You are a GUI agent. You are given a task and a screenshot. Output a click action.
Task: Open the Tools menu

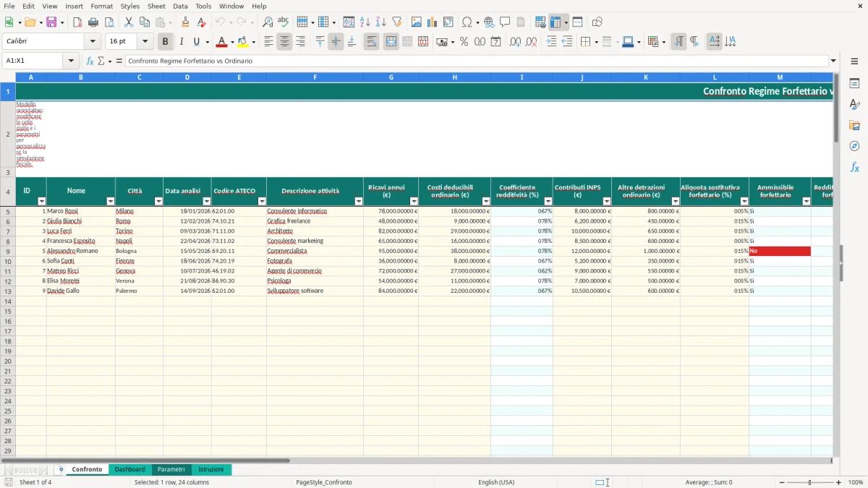(x=203, y=6)
